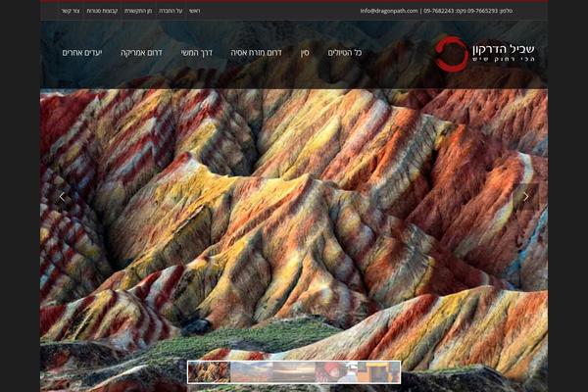Select the fourth thumbnail with red headdress
The height and width of the screenshot is (392, 588).
click(336, 372)
